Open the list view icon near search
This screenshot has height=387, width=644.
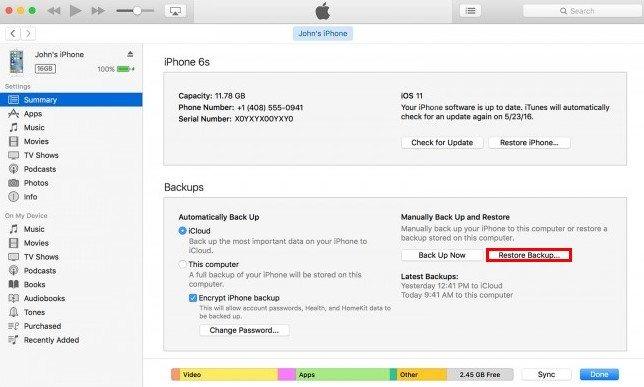point(470,11)
